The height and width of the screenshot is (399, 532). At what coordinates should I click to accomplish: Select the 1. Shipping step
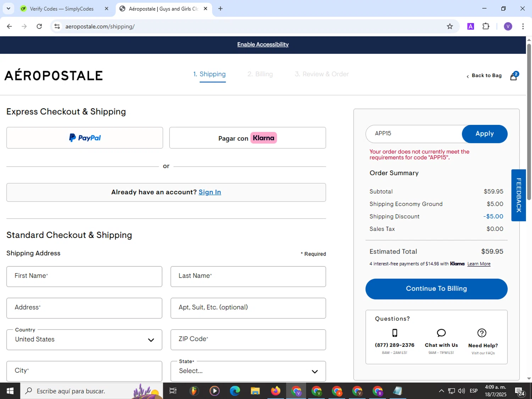(x=209, y=74)
